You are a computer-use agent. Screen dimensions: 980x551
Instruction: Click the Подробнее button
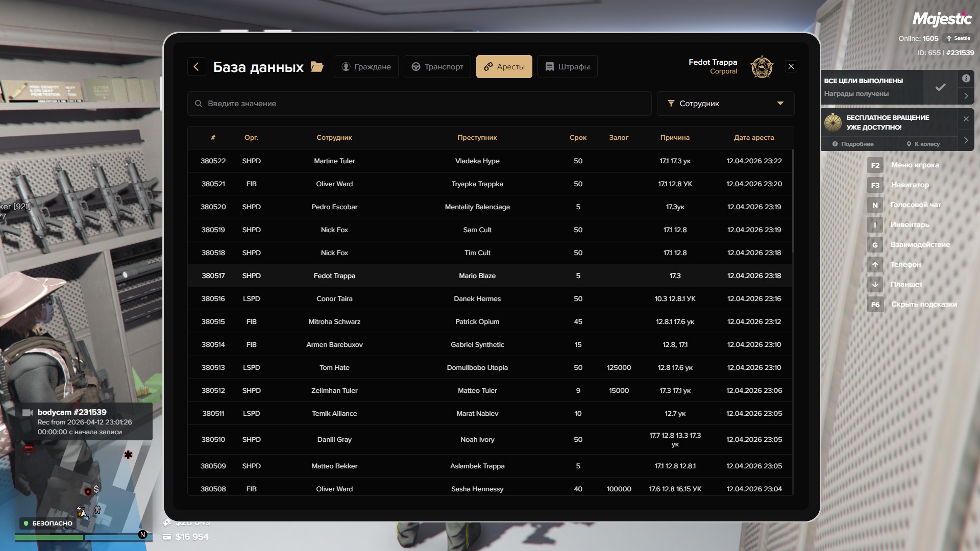click(x=853, y=144)
